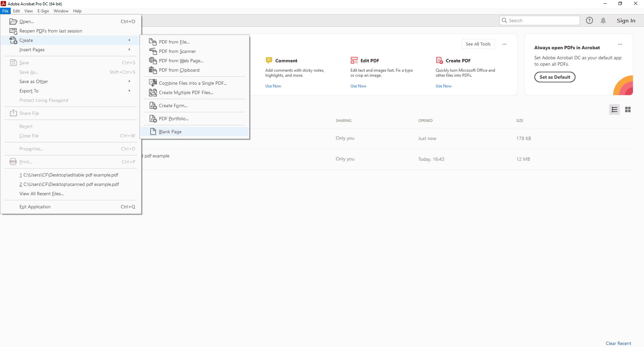Click the PDF Portfolio icon

[153, 119]
